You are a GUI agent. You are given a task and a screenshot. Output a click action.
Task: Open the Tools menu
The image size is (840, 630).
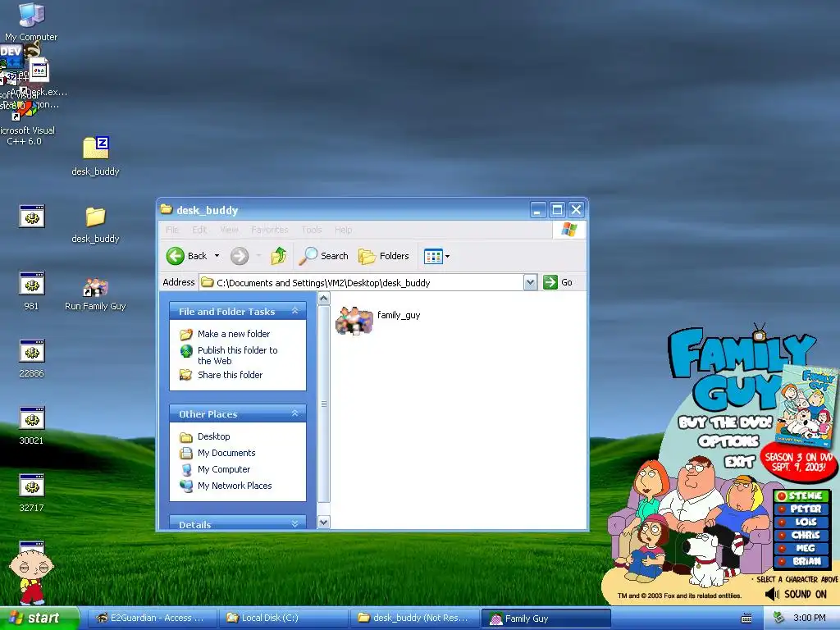pos(311,230)
